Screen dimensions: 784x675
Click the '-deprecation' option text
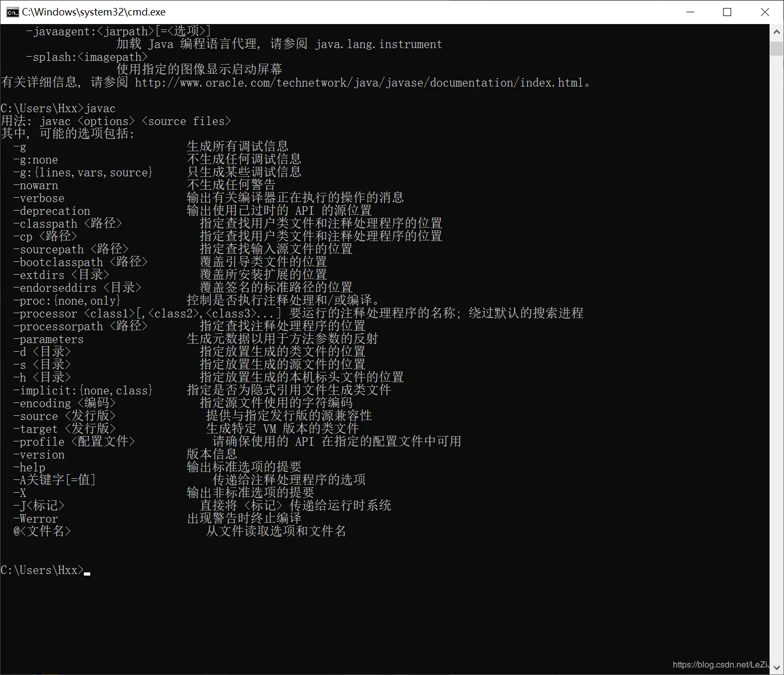52,211
